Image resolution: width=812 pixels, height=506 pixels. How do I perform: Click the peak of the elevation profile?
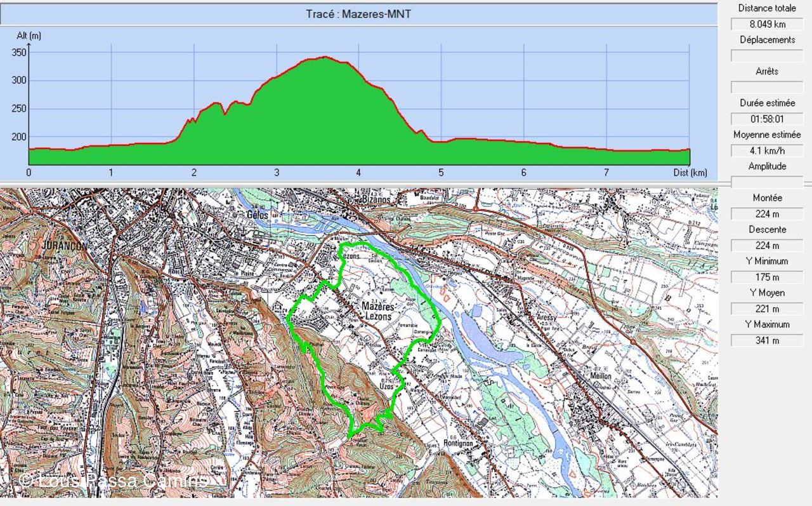(x=325, y=58)
